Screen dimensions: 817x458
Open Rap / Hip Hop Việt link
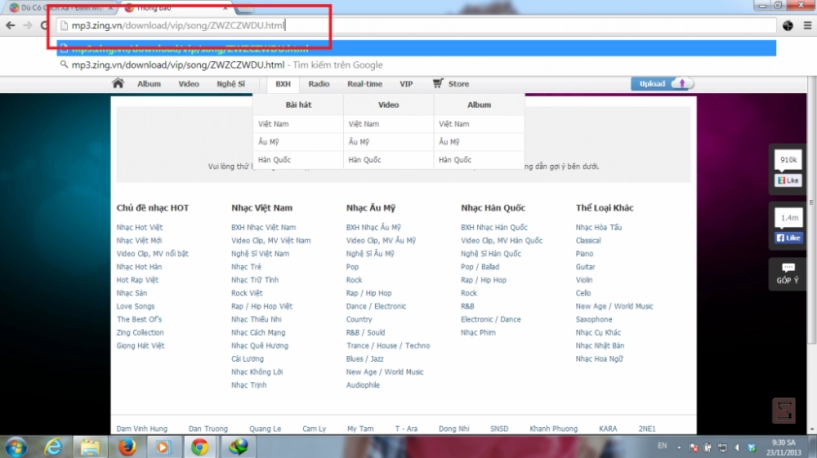coord(262,306)
